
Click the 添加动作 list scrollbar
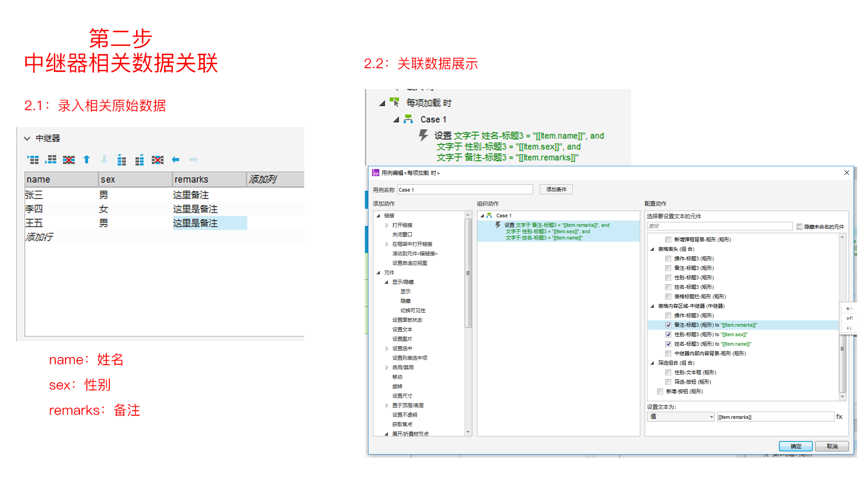tap(468, 272)
